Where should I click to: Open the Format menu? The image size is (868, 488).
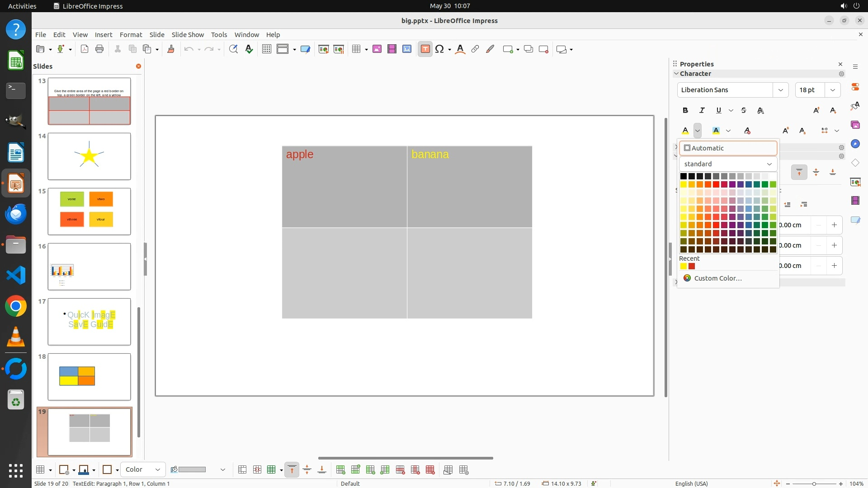pos(131,34)
